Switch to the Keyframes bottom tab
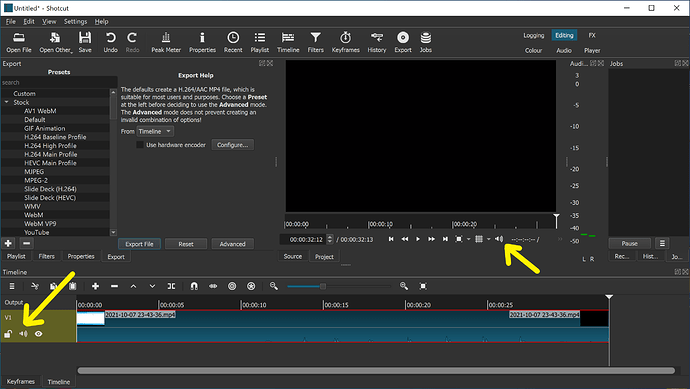 21,382
